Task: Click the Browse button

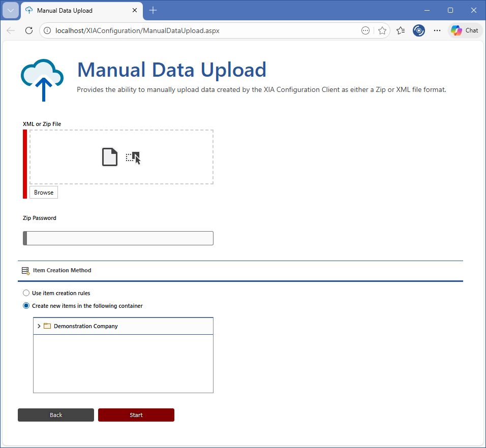Action: coord(44,193)
